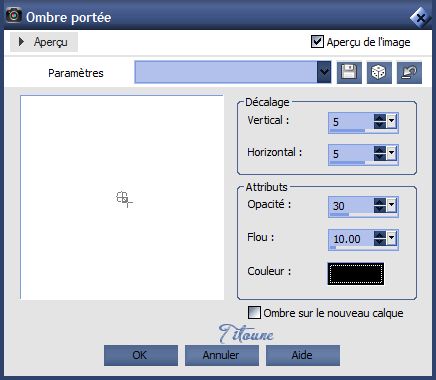Decrease the Horizontal offset value
This screenshot has width=436, height=380.
(x=380, y=157)
